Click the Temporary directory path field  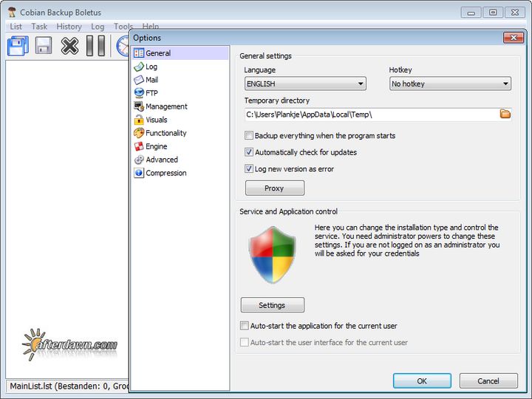tap(371, 115)
